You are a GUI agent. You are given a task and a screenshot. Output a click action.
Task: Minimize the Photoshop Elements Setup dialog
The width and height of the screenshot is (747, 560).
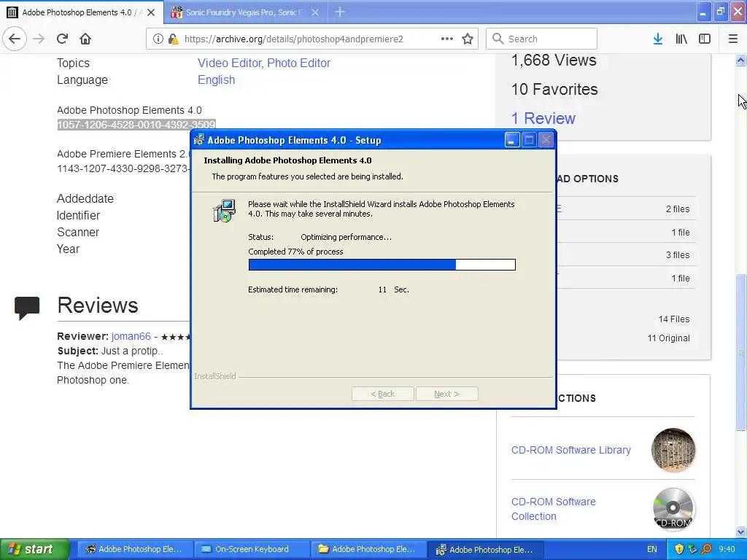511,140
